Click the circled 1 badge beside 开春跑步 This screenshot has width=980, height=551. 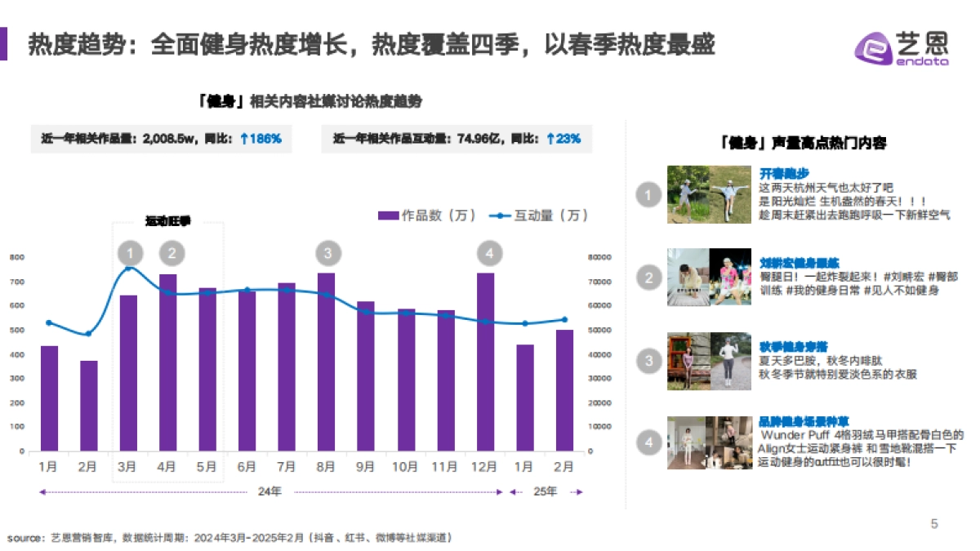[x=648, y=193]
